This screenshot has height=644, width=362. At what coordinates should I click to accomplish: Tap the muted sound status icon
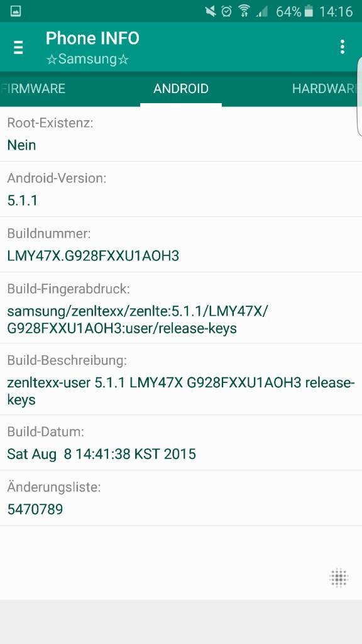(211, 11)
